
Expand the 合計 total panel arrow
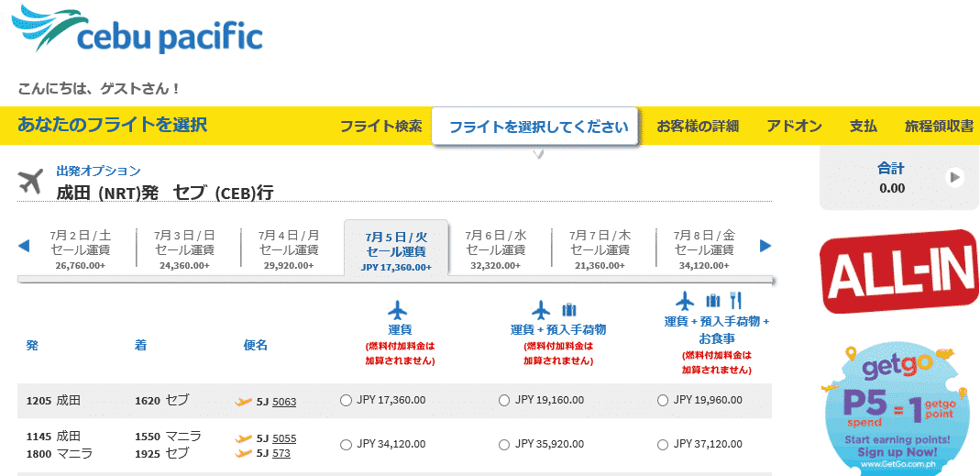point(954,178)
